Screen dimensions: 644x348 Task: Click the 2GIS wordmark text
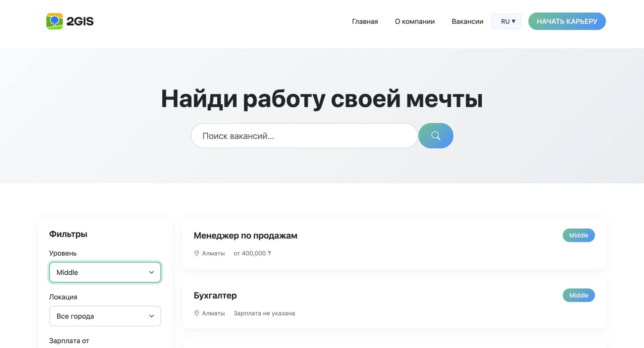click(x=80, y=21)
